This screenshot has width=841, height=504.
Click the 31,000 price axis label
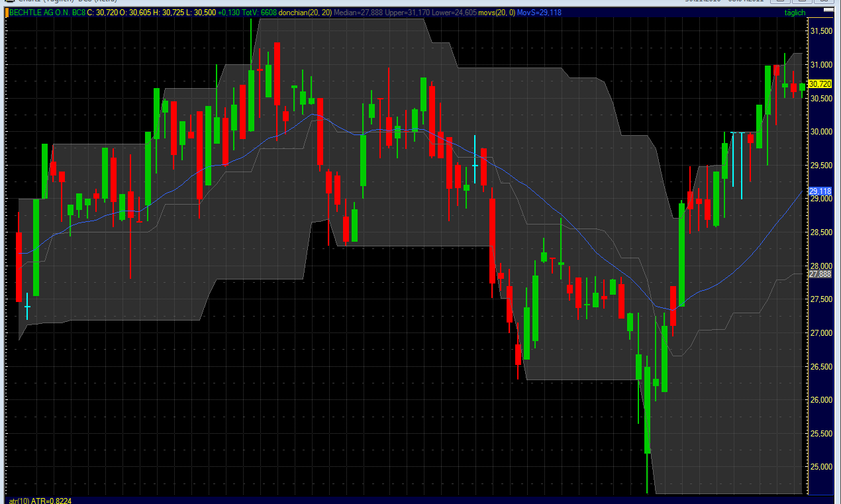820,65
